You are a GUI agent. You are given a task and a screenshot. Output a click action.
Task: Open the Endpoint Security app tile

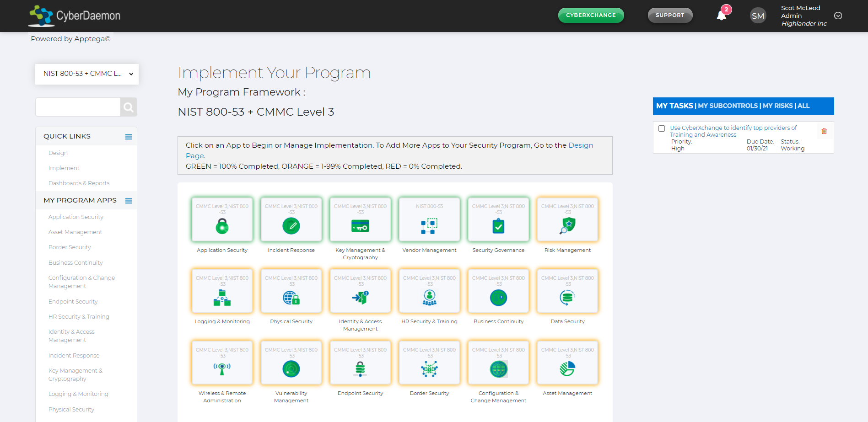[x=360, y=363]
